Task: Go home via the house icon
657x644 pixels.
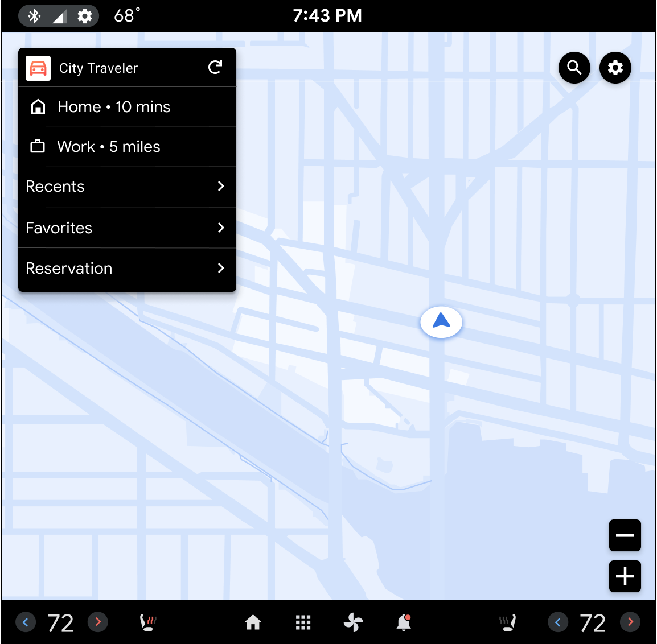Action: pos(253,622)
